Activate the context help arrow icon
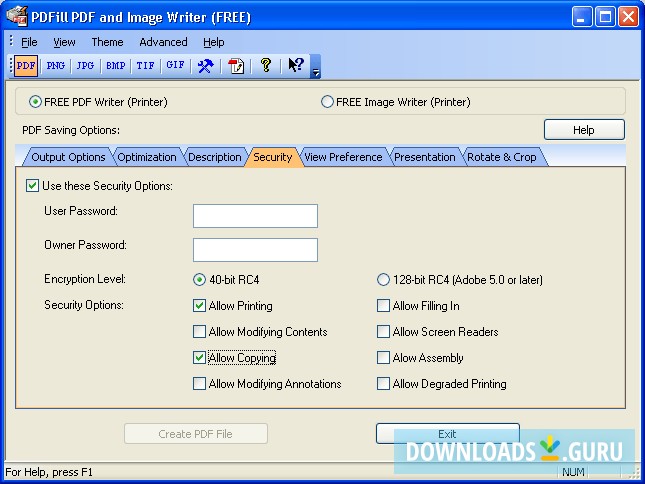This screenshot has height=484, width=645. (x=296, y=66)
